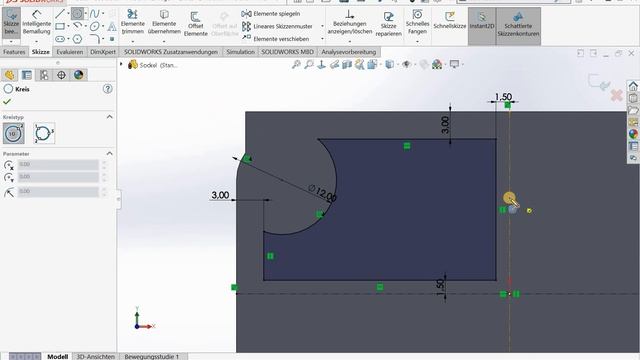Click Elemente verschieben tool

pyautogui.click(x=276, y=39)
